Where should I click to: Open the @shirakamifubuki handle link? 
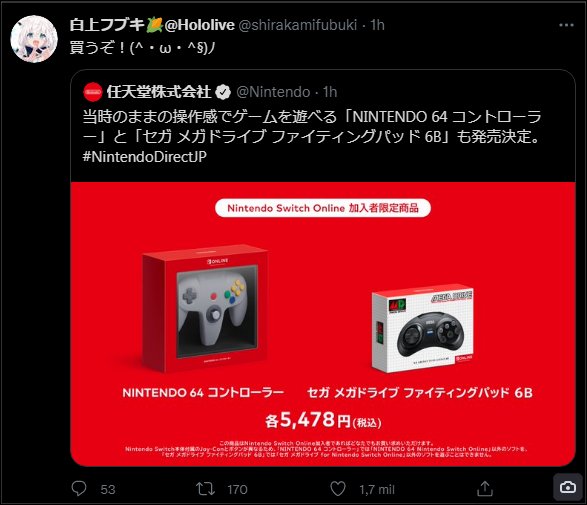click(298, 25)
